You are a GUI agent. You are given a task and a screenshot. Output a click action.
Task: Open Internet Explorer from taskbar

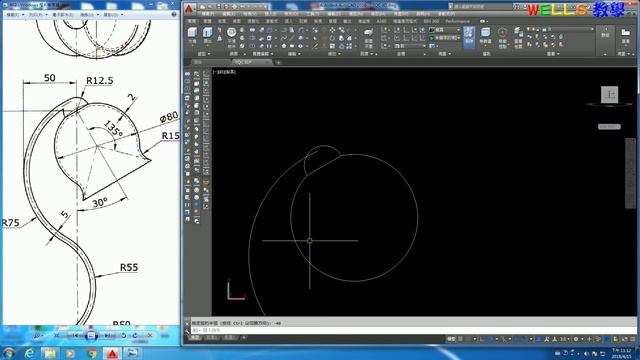point(29,353)
